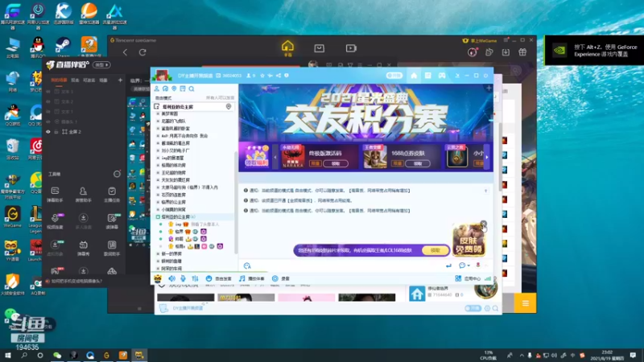
Task: Open the home page icon in YY title bar
Action: click(x=414, y=76)
